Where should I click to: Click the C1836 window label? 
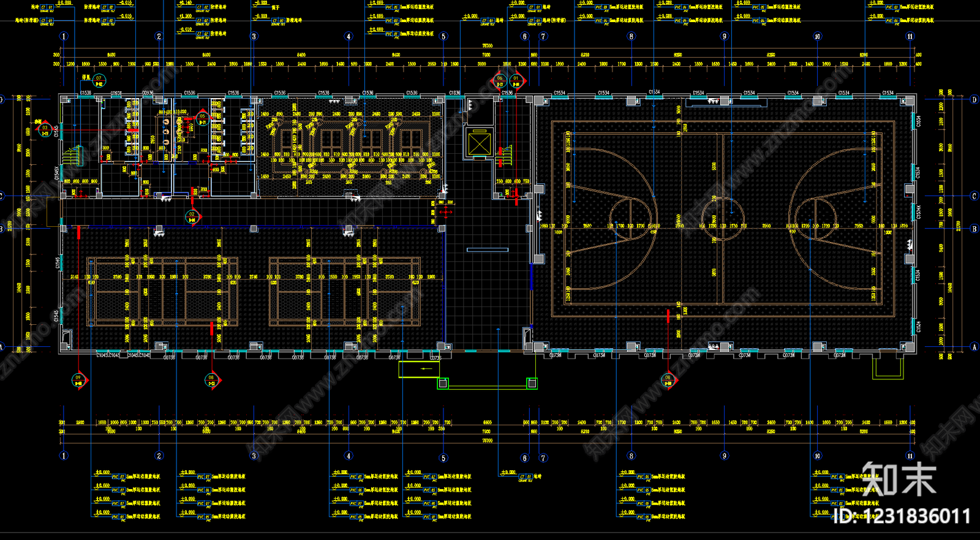(454, 93)
